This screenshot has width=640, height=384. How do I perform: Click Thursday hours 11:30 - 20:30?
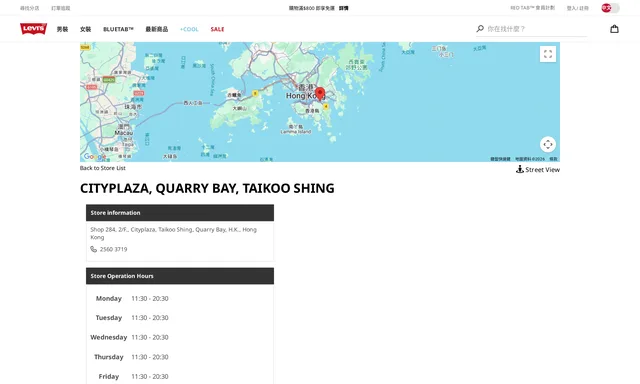click(150, 357)
